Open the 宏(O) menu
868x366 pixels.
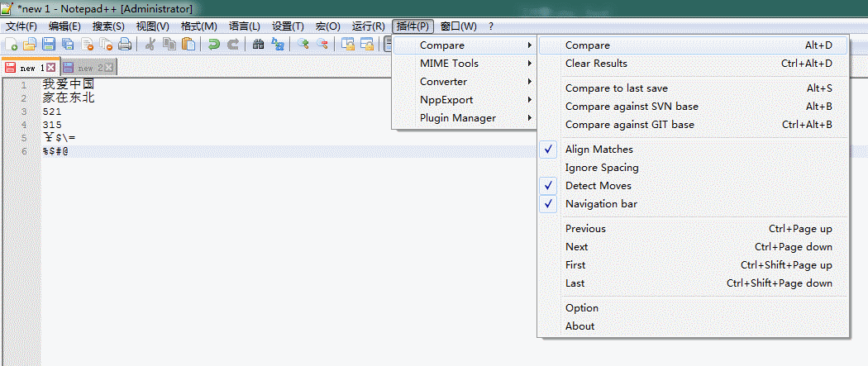click(x=327, y=26)
